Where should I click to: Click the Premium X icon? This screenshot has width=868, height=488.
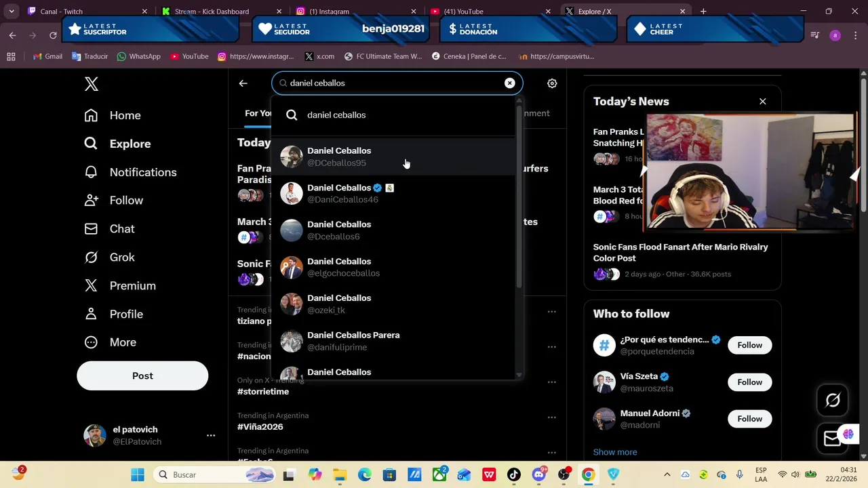coord(91,286)
